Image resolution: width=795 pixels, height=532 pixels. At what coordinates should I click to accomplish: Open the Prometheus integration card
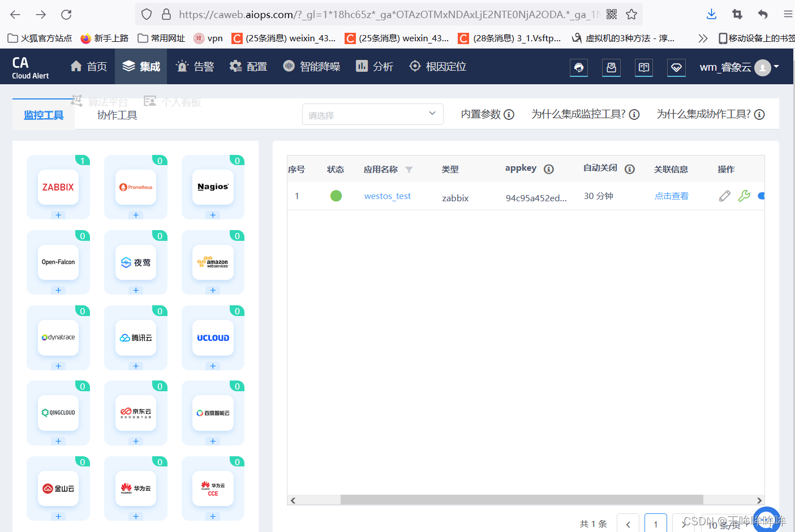tap(136, 187)
